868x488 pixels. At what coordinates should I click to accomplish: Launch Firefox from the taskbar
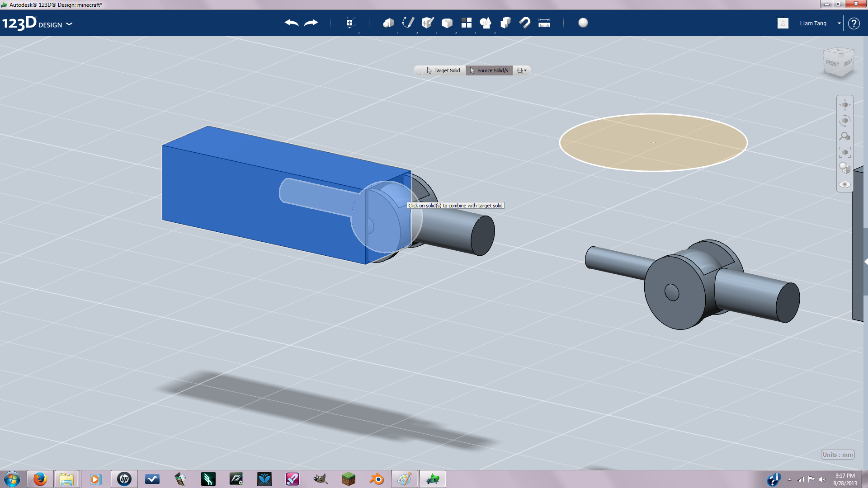click(40, 479)
